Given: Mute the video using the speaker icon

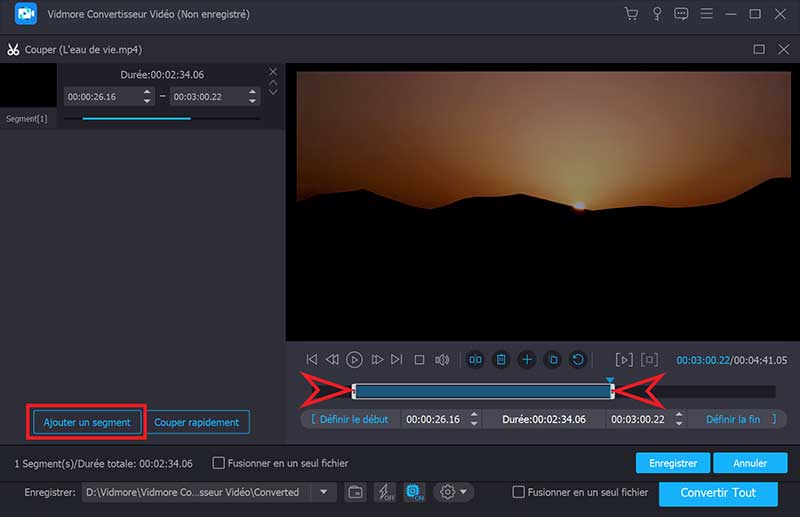Looking at the screenshot, I should (x=441, y=359).
